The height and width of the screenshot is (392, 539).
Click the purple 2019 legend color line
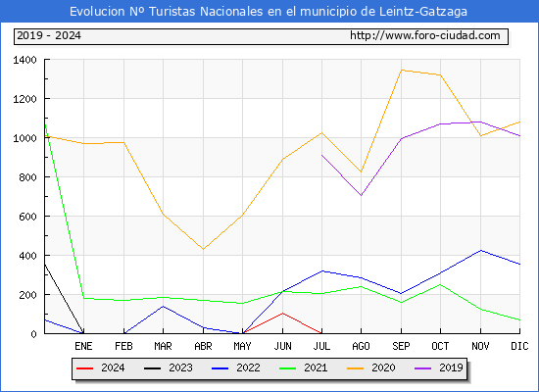point(423,368)
